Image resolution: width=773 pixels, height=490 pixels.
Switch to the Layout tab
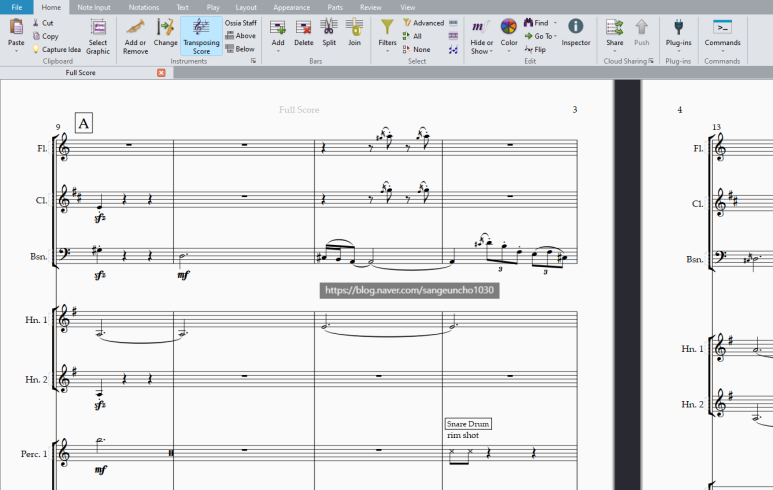(246, 7)
